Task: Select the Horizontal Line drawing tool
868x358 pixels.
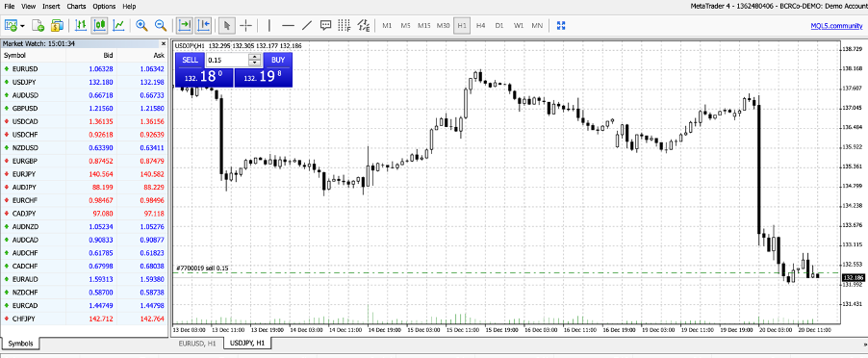Action: tap(288, 25)
